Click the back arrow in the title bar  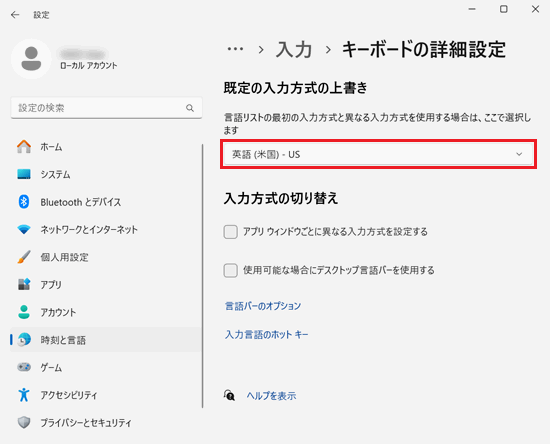[15, 15]
